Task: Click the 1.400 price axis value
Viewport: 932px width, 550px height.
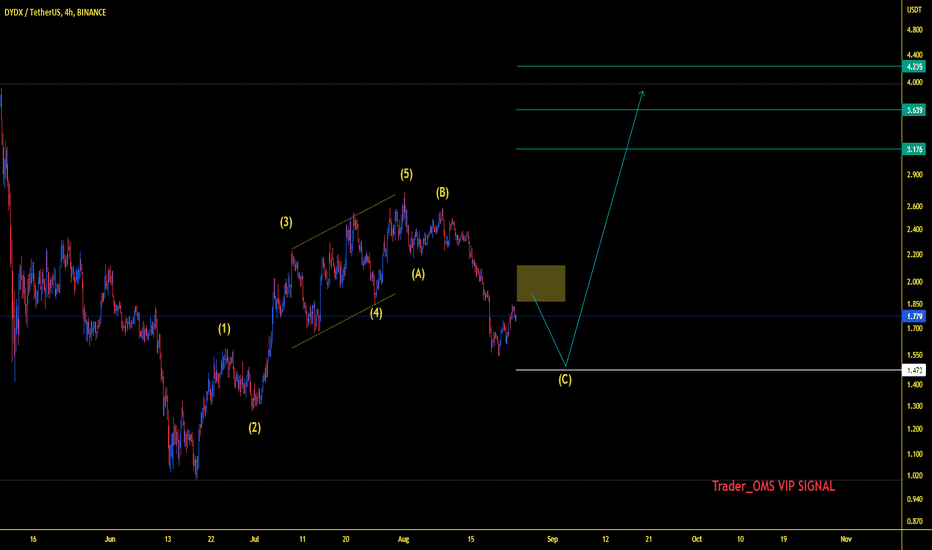Action: pyautogui.click(x=915, y=385)
